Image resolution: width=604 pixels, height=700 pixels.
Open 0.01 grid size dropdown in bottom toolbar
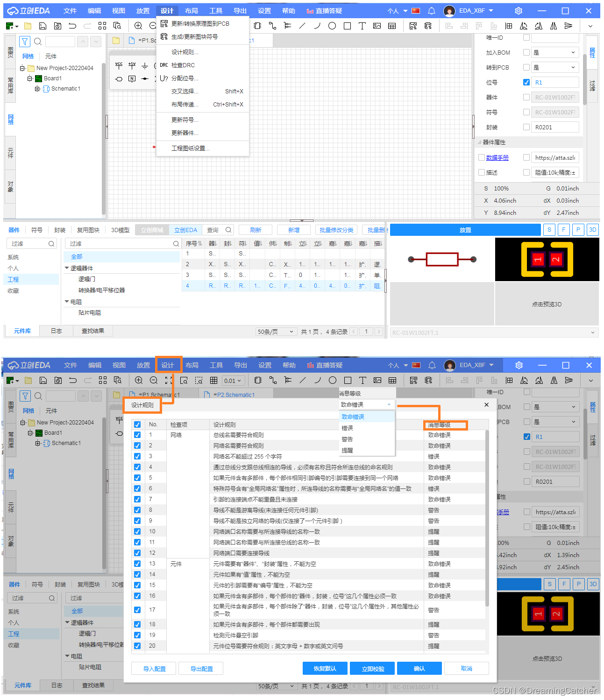pyautogui.click(x=233, y=381)
